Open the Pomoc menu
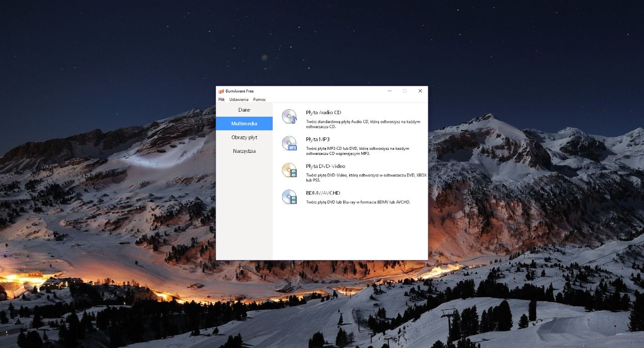This screenshot has height=348, width=644. [260, 100]
